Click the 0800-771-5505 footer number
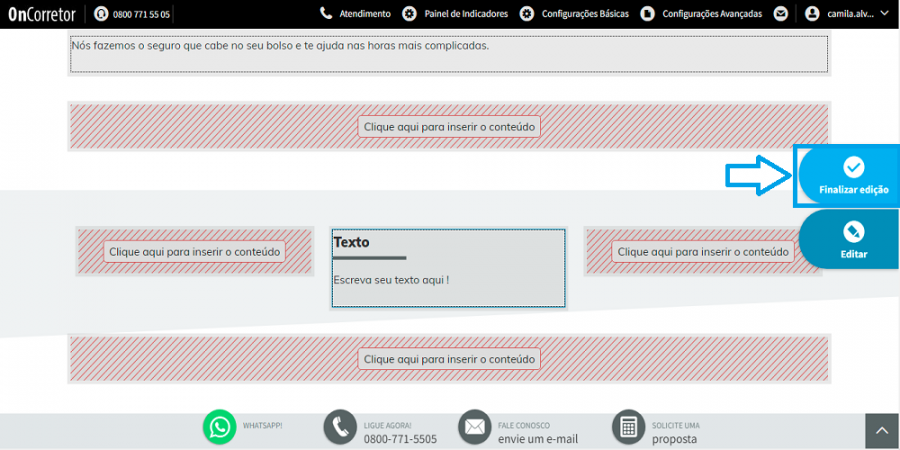900x450 pixels. 400,439
